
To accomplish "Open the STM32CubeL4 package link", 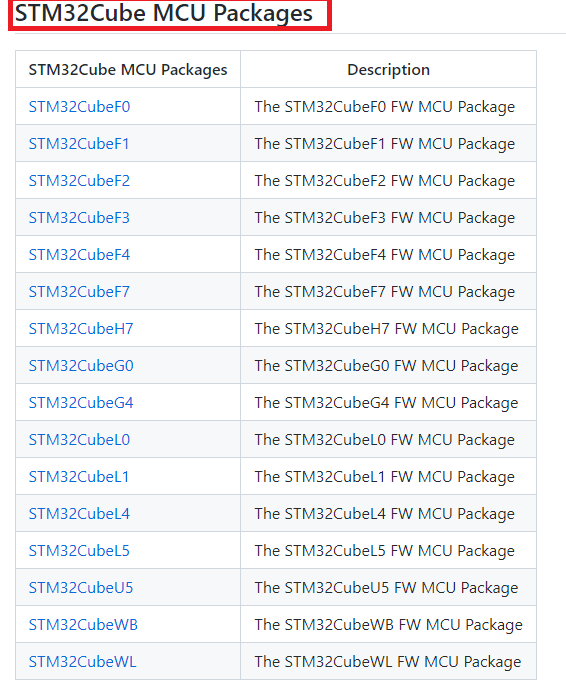I will click(x=79, y=514).
